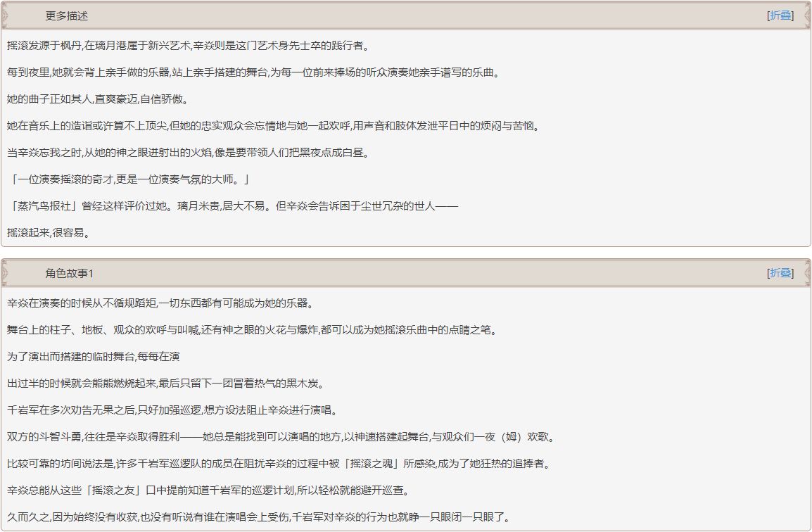The image size is (812, 532).
Task: Click the 角色故事1 section header title
Action: (70, 274)
